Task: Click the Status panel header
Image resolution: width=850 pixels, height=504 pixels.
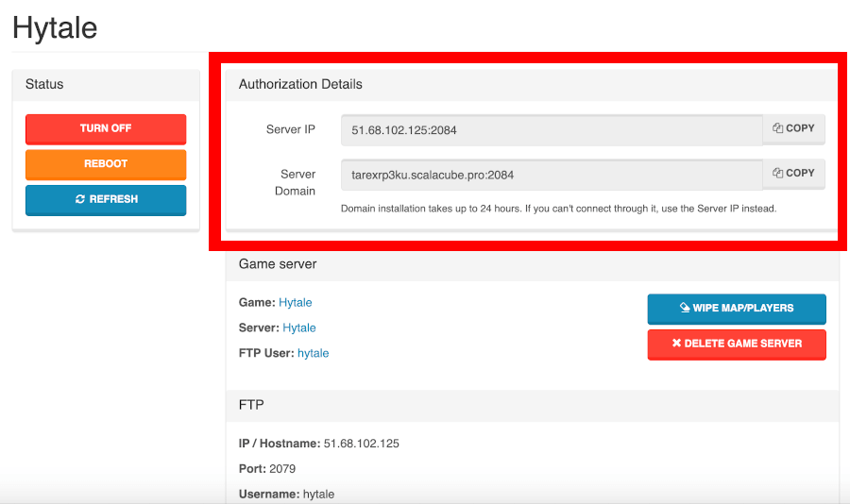Action: (44, 84)
